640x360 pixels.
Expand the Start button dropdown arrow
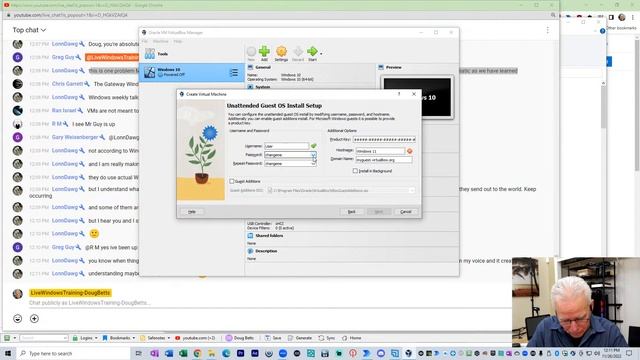(x=321, y=53)
